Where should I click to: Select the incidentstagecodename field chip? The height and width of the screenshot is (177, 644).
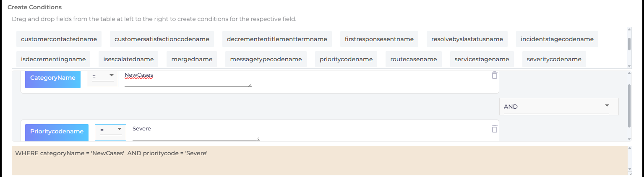point(557,39)
